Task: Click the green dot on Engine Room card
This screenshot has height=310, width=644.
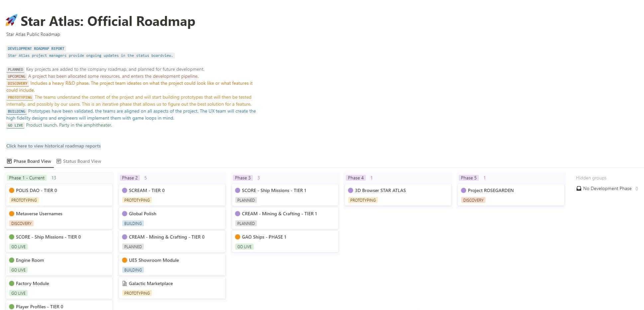Action: point(12,260)
